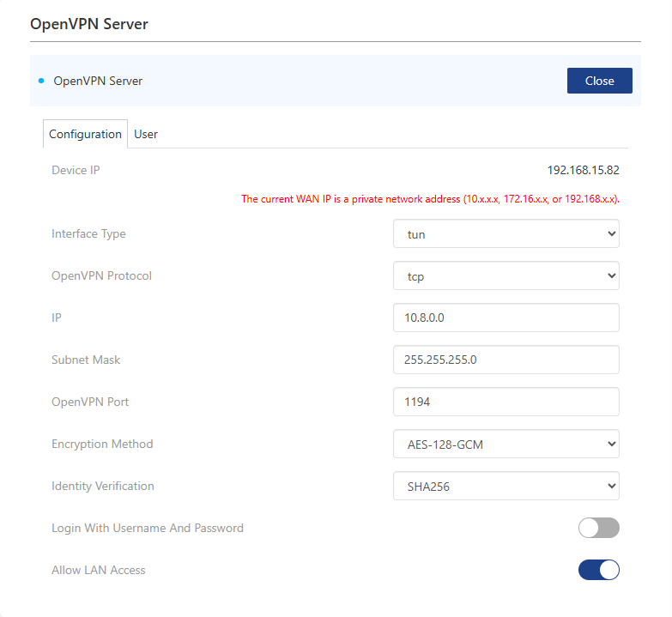Click the blue Close button
672x617 pixels.
tap(600, 81)
